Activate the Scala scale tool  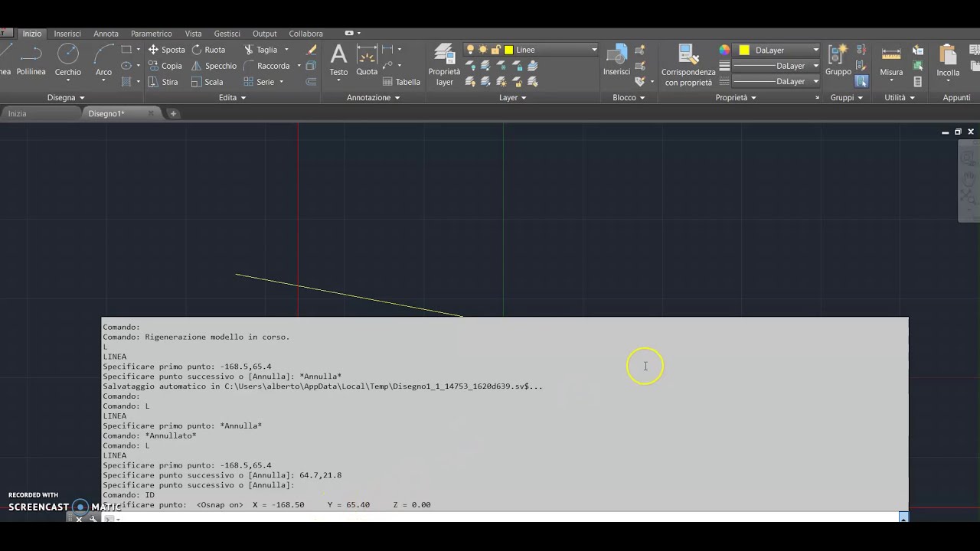(207, 82)
